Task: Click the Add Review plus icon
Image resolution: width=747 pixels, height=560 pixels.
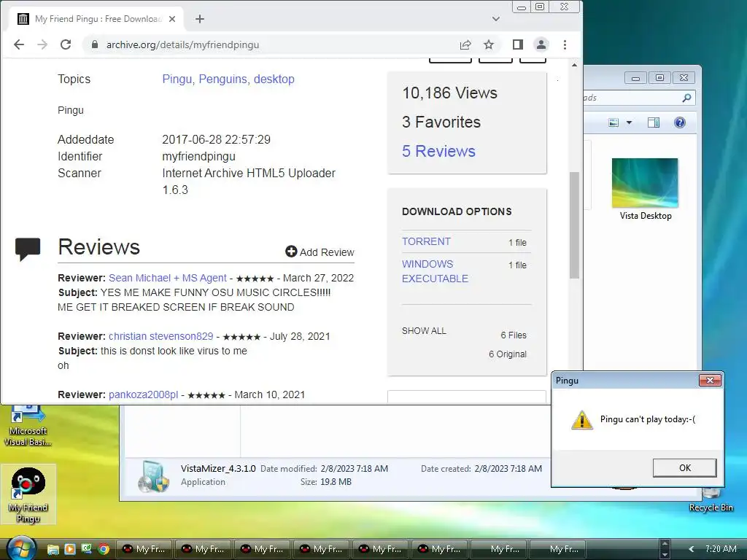Action: point(291,252)
